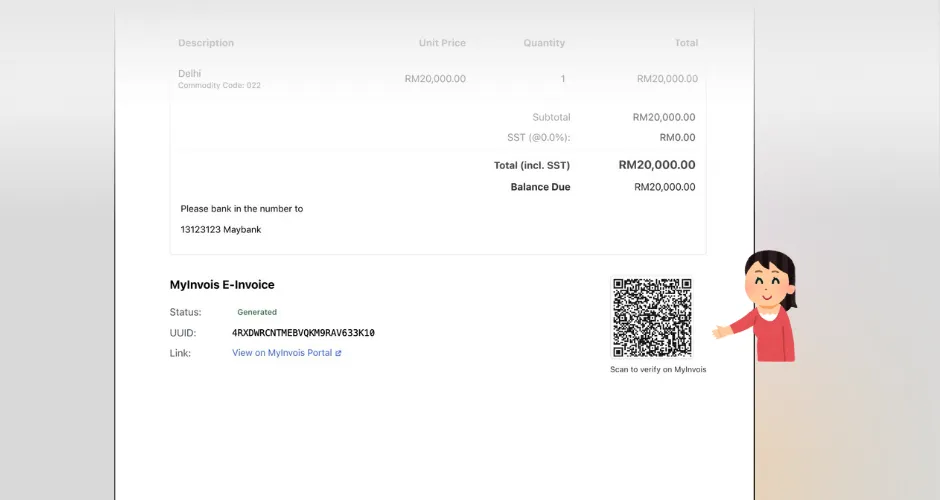Click the Link: label
This screenshot has height=500, width=940.
pos(180,353)
